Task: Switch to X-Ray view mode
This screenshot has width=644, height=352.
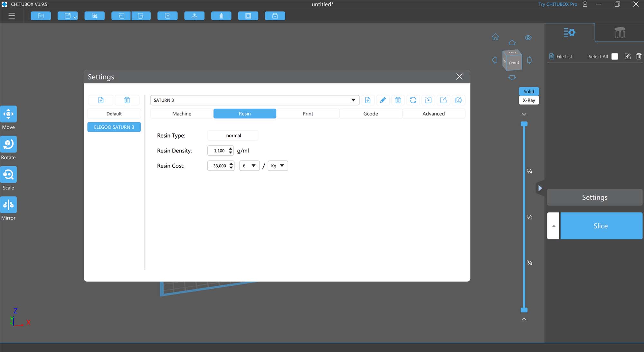Action: click(529, 100)
